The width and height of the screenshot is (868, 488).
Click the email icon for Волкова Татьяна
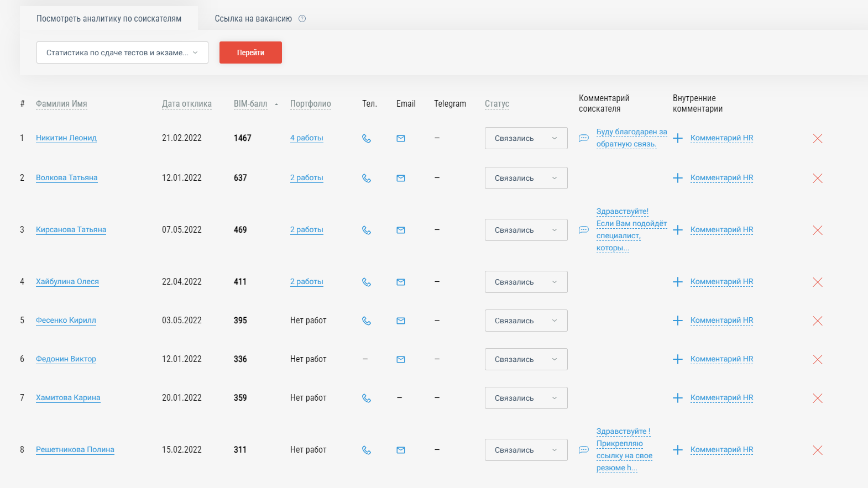(x=401, y=178)
